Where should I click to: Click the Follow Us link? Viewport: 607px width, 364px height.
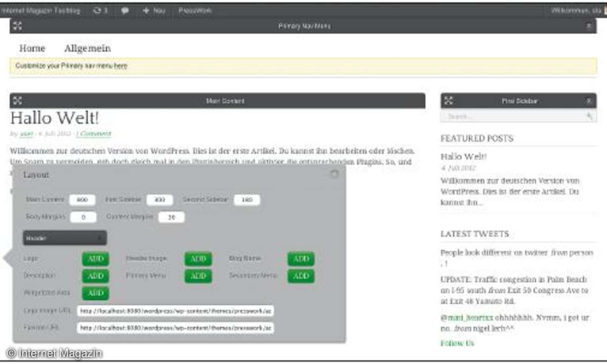pos(457,343)
